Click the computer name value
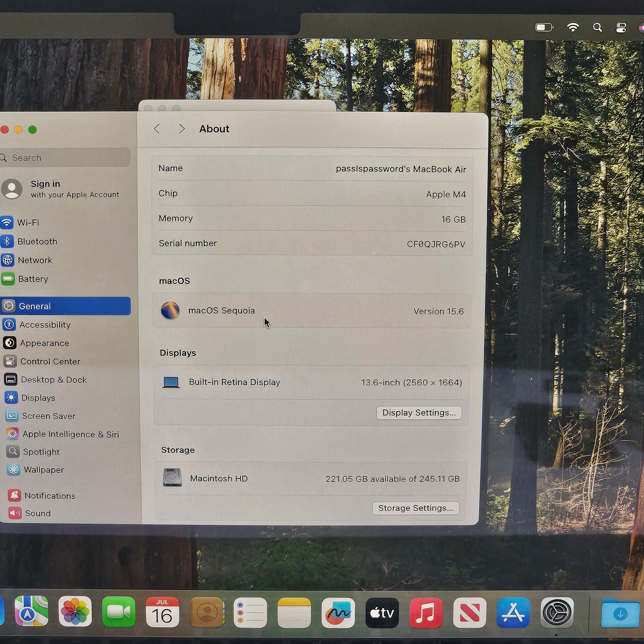This screenshot has height=644, width=644. [x=401, y=169]
